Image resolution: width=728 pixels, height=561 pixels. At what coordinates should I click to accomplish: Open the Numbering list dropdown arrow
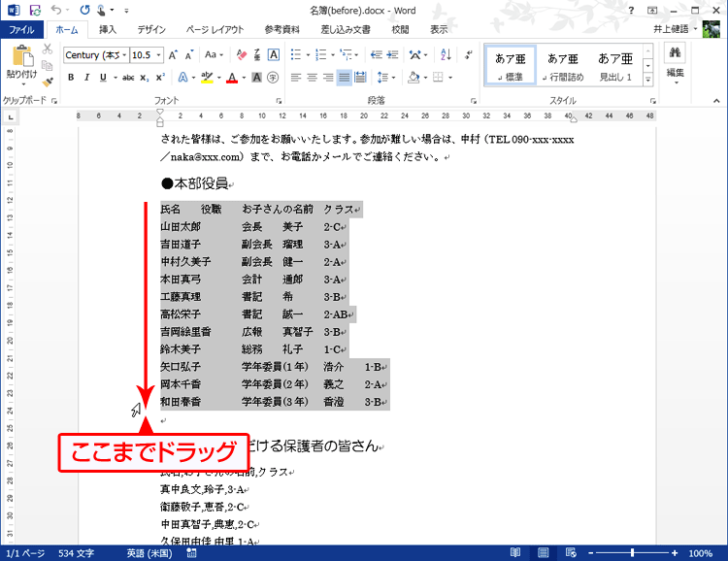(x=333, y=55)
